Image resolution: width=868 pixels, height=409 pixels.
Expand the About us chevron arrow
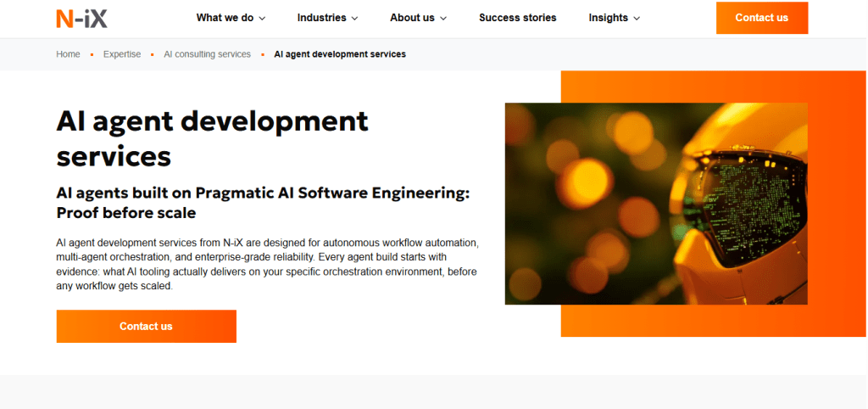(443, 19)
